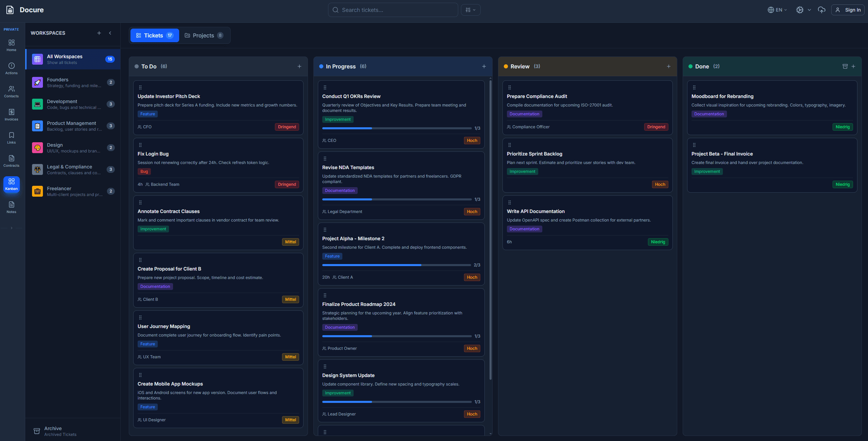Open Archived Tickets at the sidebar bottom
This screenshot has width=868, height=441.
click(60, 431)
